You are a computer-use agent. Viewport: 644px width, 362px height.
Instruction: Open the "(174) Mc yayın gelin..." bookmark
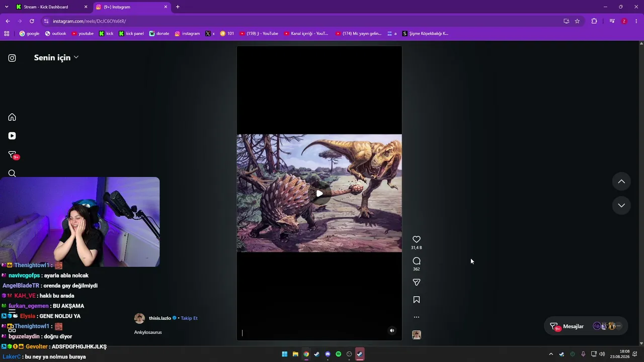pos(358,34)
